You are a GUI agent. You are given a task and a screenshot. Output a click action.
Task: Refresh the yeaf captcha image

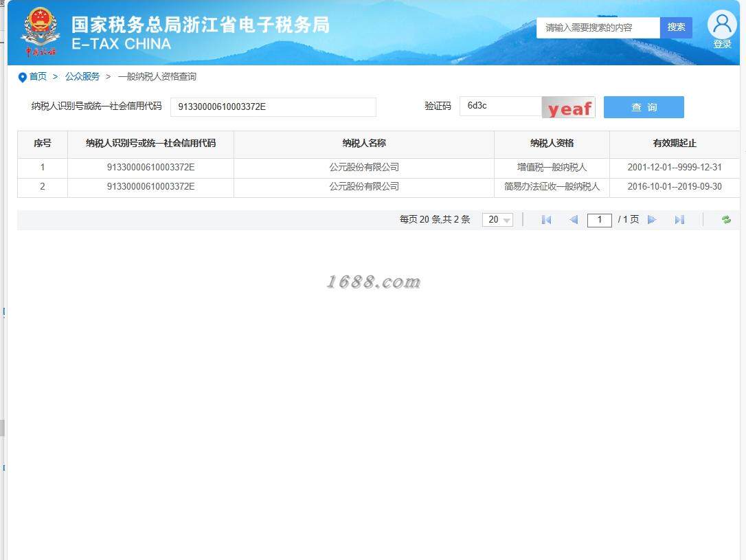point(569,107)
